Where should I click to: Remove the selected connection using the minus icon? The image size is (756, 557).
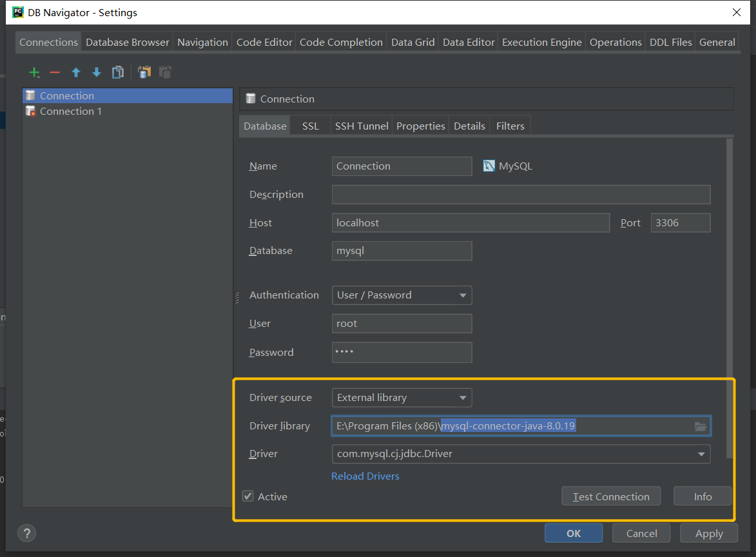coord(55,72)
